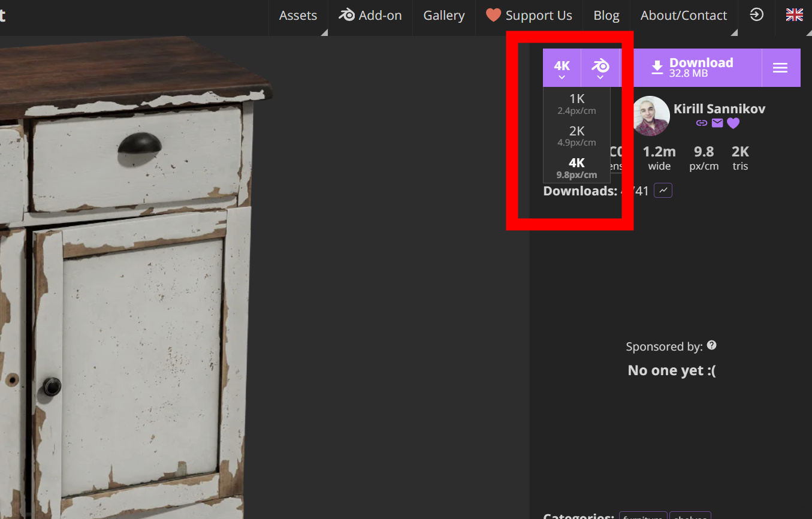Click Support Us with heart icon
This screenshot has height=519, width=812.
[x=529, y=16]
